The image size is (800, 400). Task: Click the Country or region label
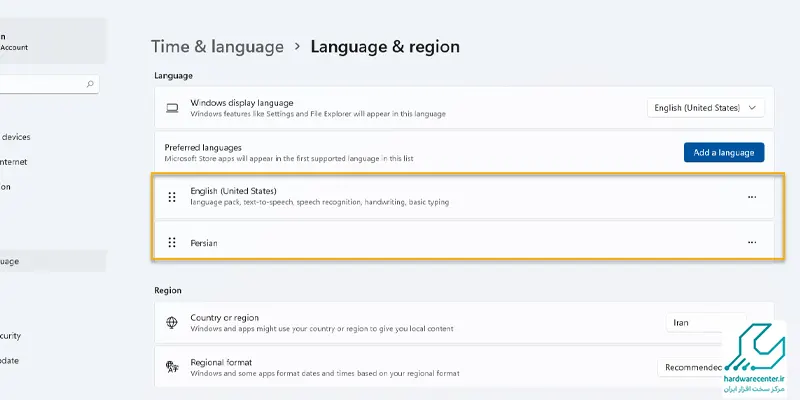[x=224, y=317]
